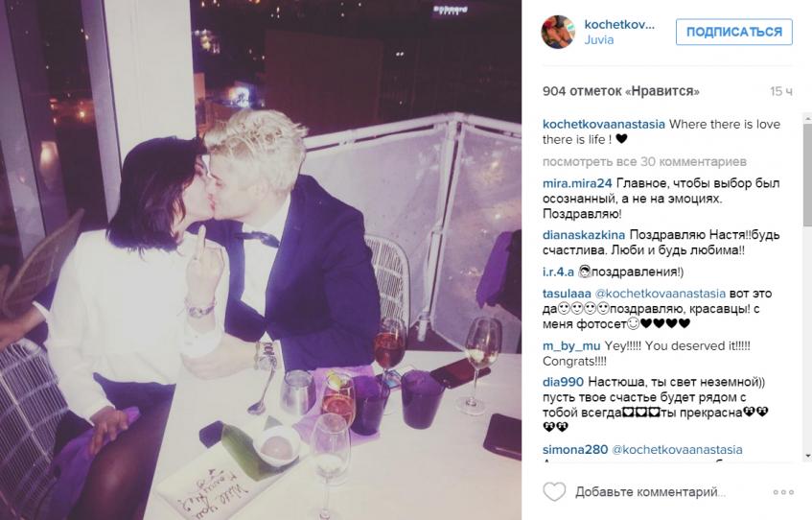Click the comments scrollbar thumb
Screen dimensions: 812x520
807,175
